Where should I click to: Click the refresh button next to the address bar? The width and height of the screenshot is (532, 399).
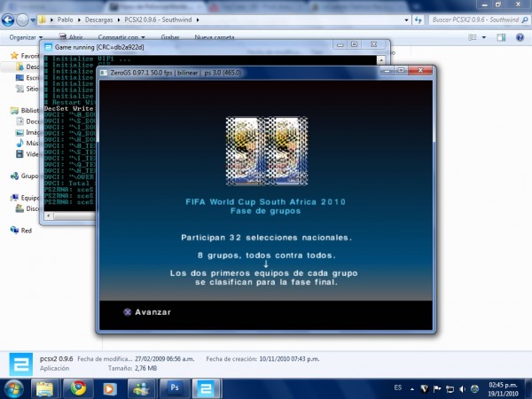(x=419, y=20)
